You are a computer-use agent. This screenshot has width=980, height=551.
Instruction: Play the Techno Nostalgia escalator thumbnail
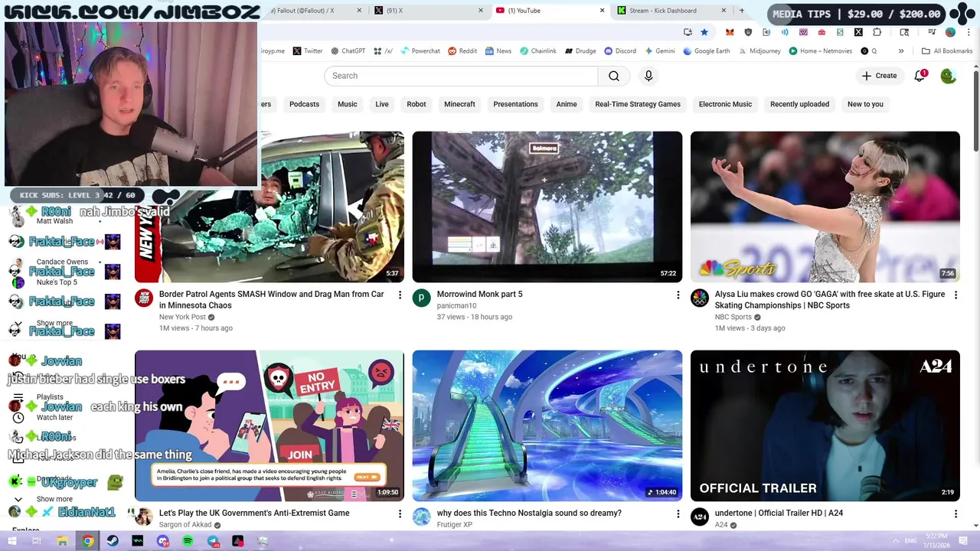[547, 425]
